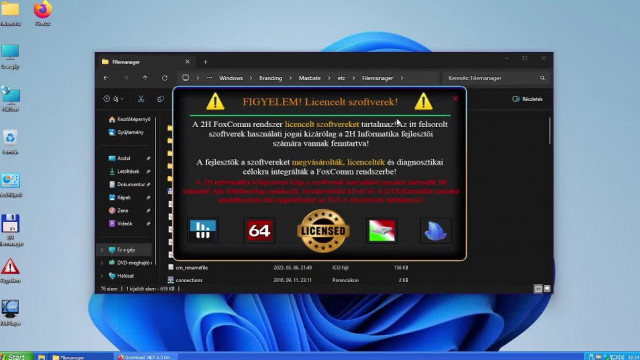Expand the Hálózat tree node
The height and width of the screenshot is (360, 640).
(102, 276)
